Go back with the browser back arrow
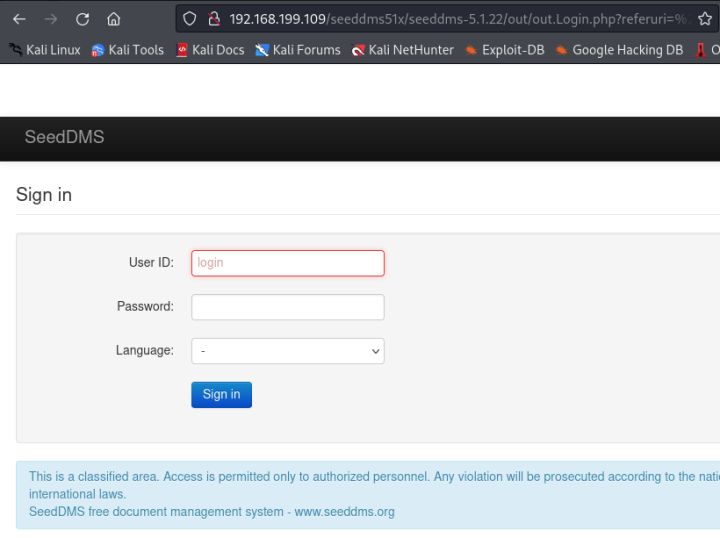The image size is (720, 538). point(19,19)
